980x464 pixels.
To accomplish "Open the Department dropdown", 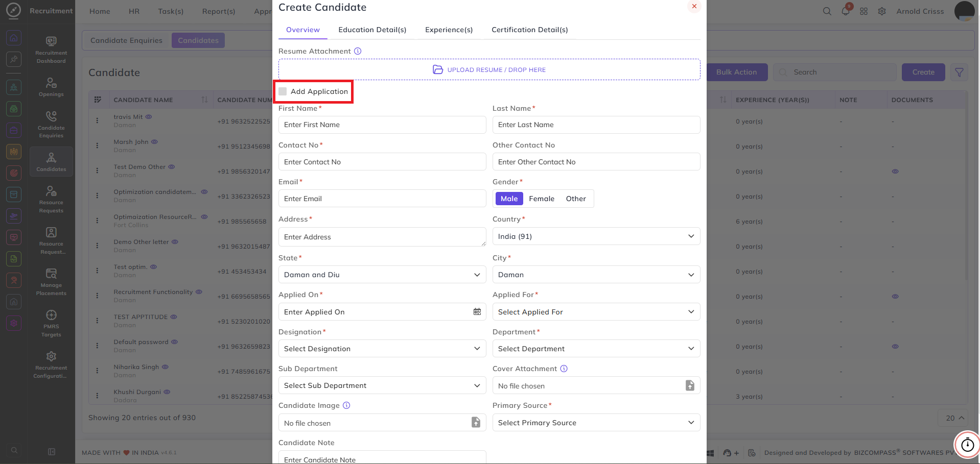I will coord(596,349).
